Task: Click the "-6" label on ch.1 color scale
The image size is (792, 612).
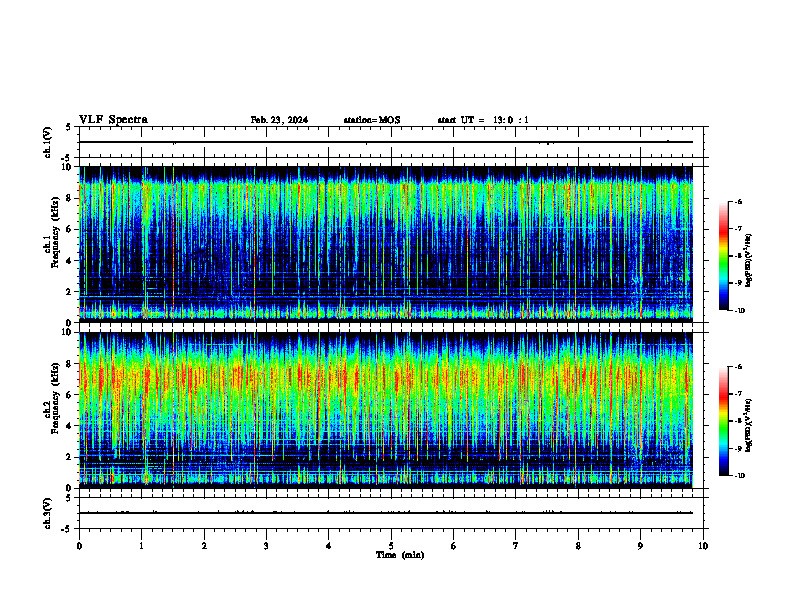Action: tap(738, 202)
